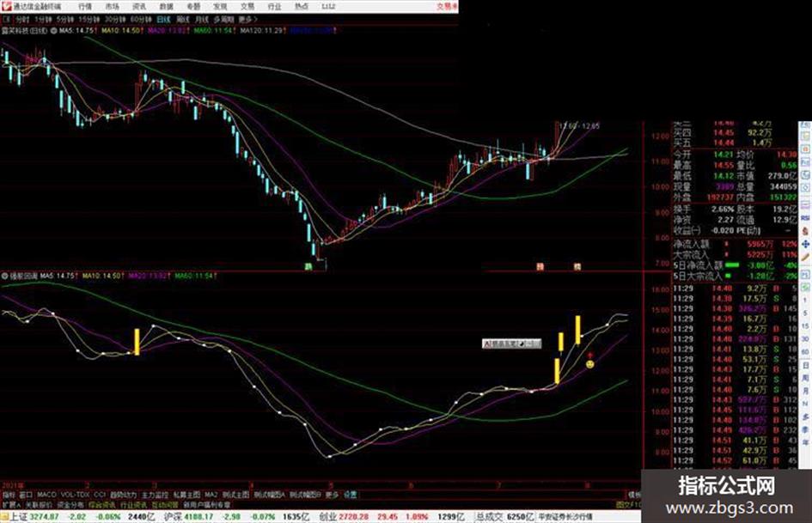Switch to the 多周期 chart tab

point(223,19)
